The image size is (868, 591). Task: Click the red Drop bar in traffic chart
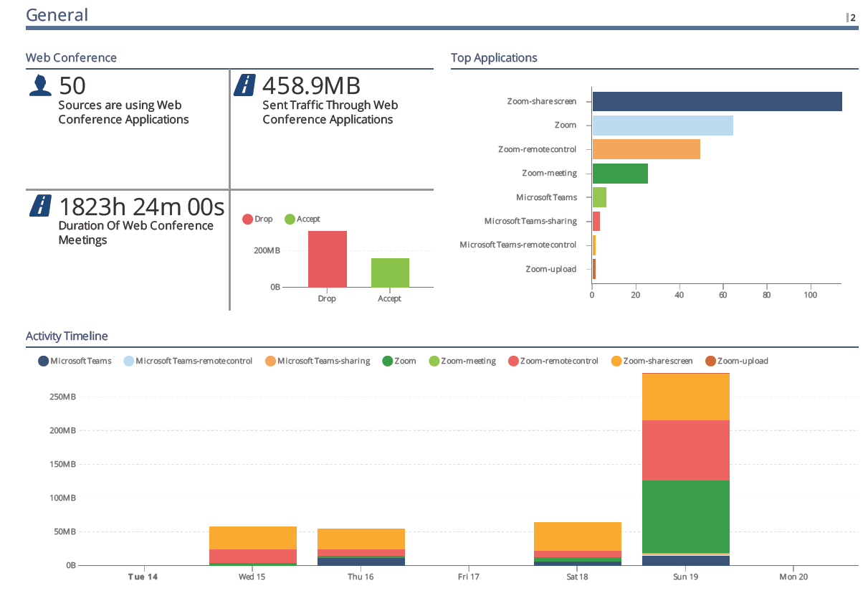coord(327,259)
